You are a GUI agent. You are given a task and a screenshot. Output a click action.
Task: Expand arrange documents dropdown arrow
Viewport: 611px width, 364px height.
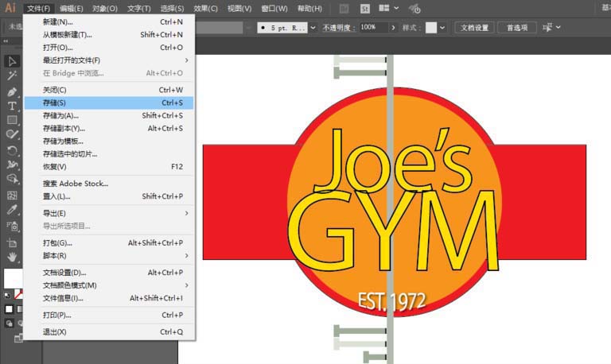pos(396,8)
